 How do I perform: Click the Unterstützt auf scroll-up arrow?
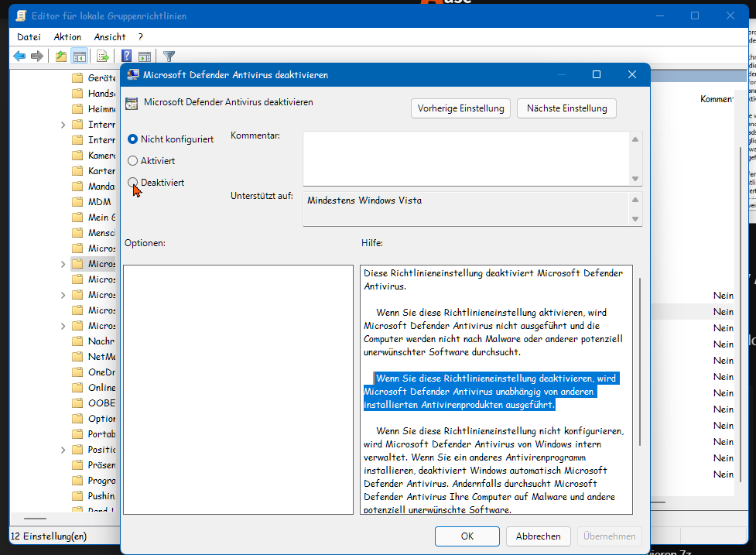[635, 200]
